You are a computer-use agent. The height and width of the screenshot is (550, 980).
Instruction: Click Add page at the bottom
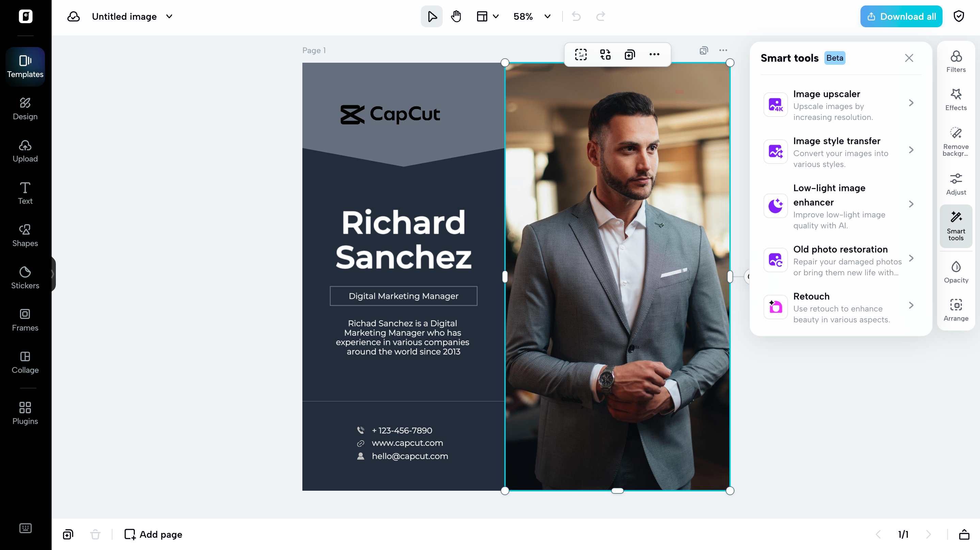point(153,534)
